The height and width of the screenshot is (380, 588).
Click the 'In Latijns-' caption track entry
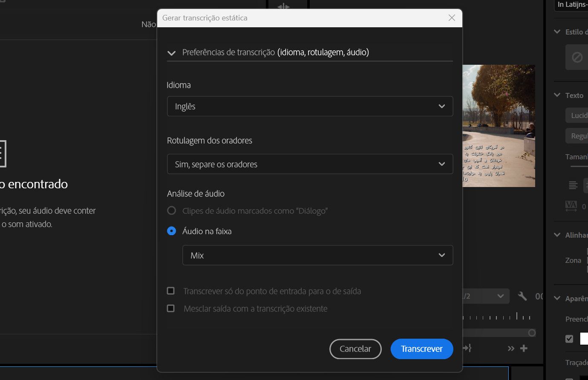tap(570, 5)
